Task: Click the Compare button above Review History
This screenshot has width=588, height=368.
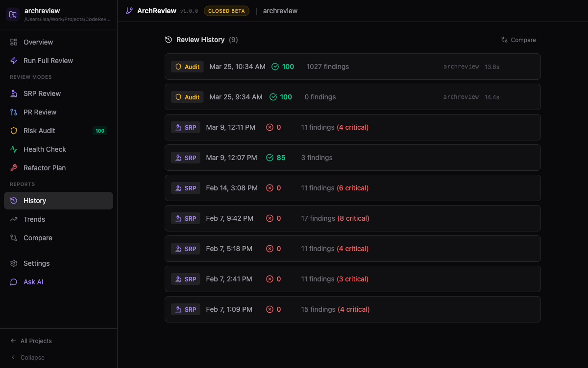Action: pos(518,40)
